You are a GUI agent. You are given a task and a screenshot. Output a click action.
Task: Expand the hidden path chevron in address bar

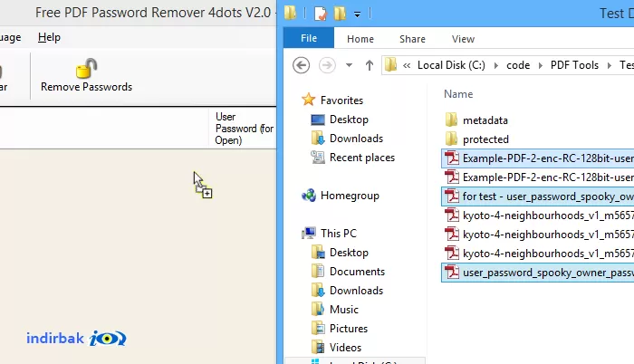(407, 65)
